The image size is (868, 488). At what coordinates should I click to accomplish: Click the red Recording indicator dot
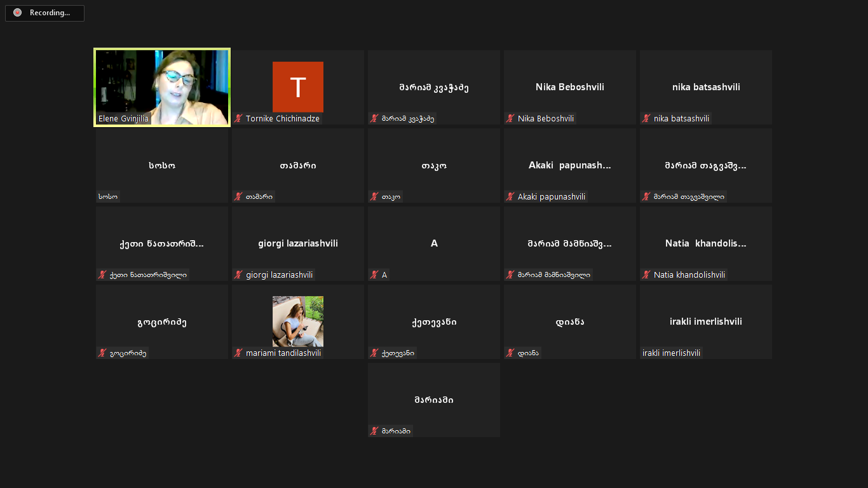point(17,13)
